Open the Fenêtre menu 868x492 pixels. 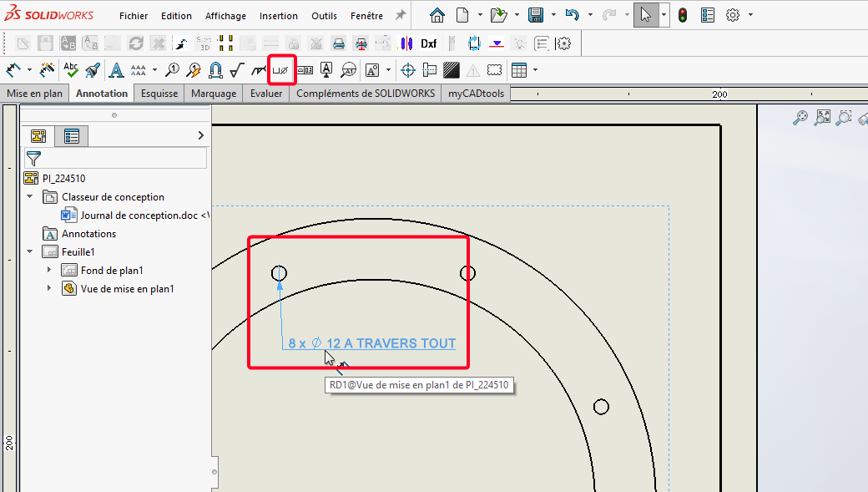tap(366, 16)
